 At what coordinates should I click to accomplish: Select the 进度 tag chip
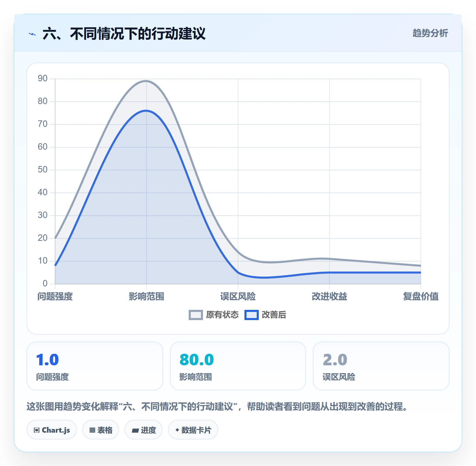coord(143,430)
